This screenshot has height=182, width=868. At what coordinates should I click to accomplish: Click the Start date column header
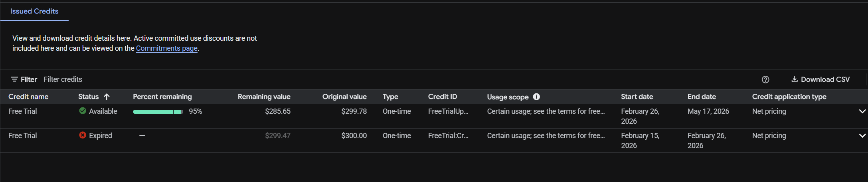pos(637,97)
